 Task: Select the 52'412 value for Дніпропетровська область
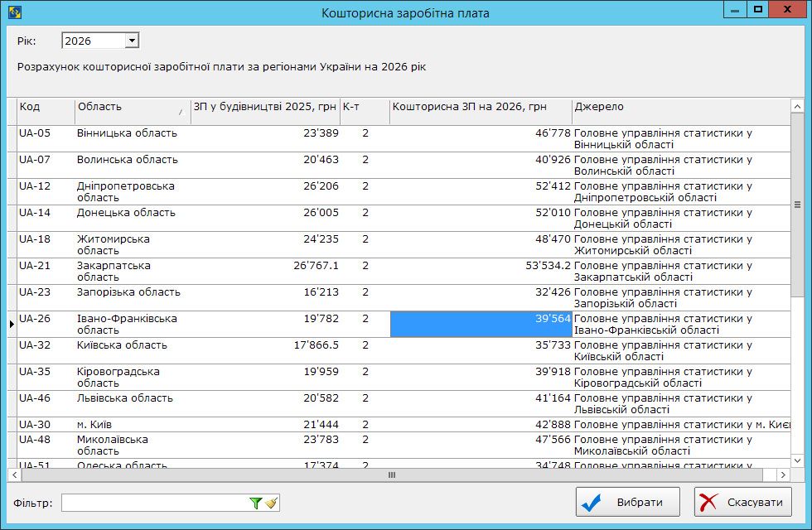[553, 185]
